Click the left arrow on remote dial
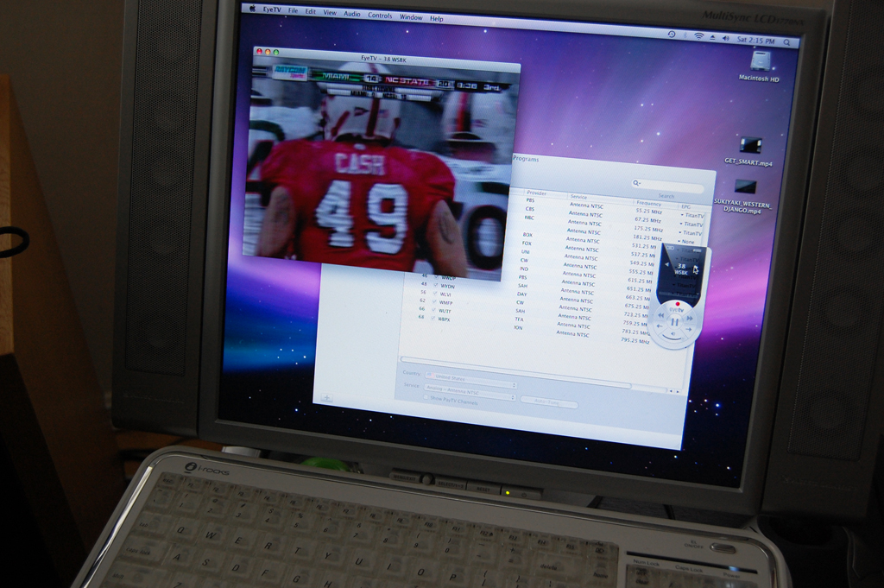 click(659, 326)
